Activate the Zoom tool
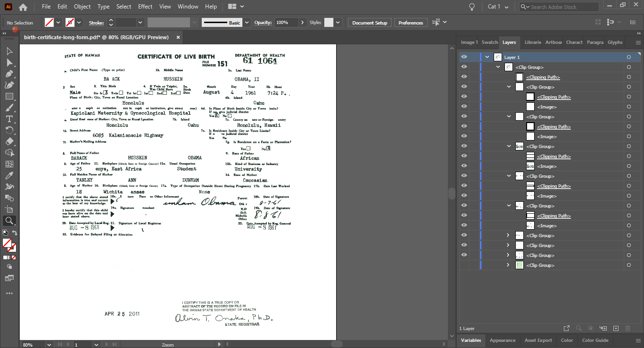The width and height of the screenshot is (644, 348). pos(9,221)
